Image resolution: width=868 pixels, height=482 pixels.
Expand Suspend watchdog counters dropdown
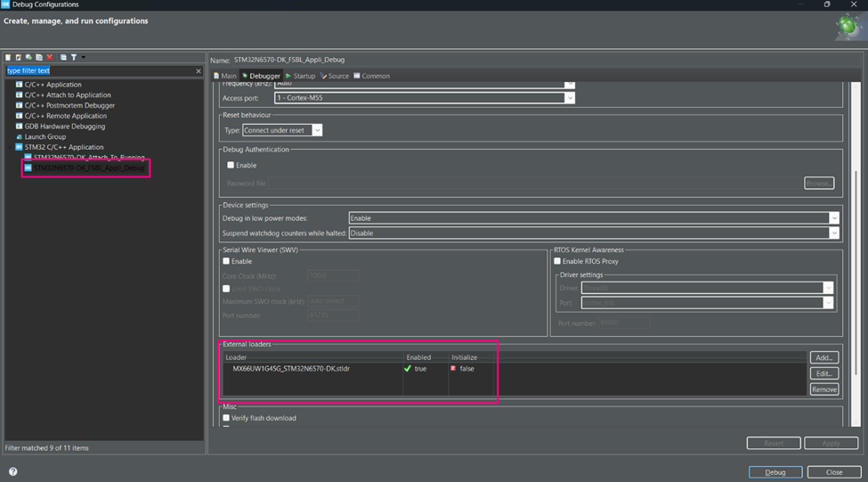pos(833,233)
